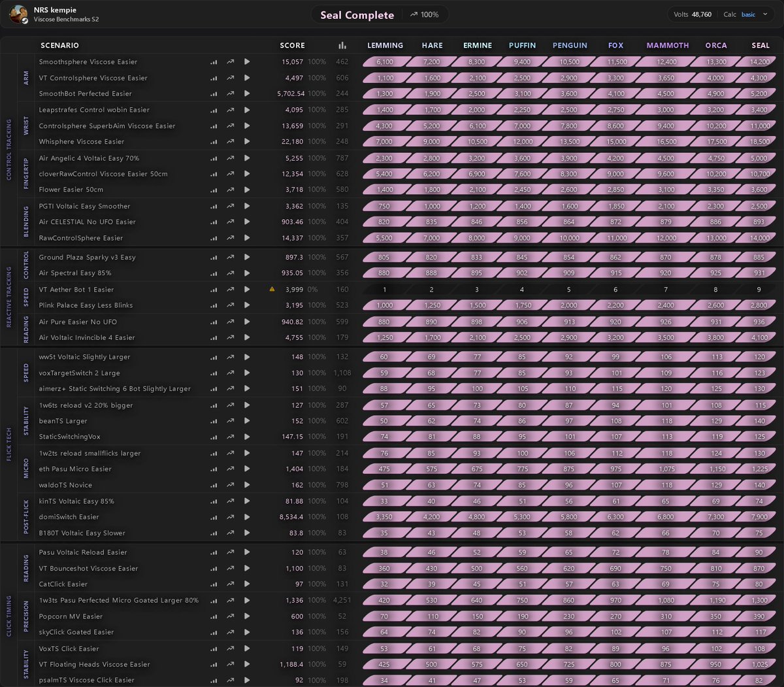The width and height of the screenshot is (784, 687).
Task: Show trend graph for Plink Palace Easy Less Blinks
Action: pyautogui.click(x=231, y=305)
